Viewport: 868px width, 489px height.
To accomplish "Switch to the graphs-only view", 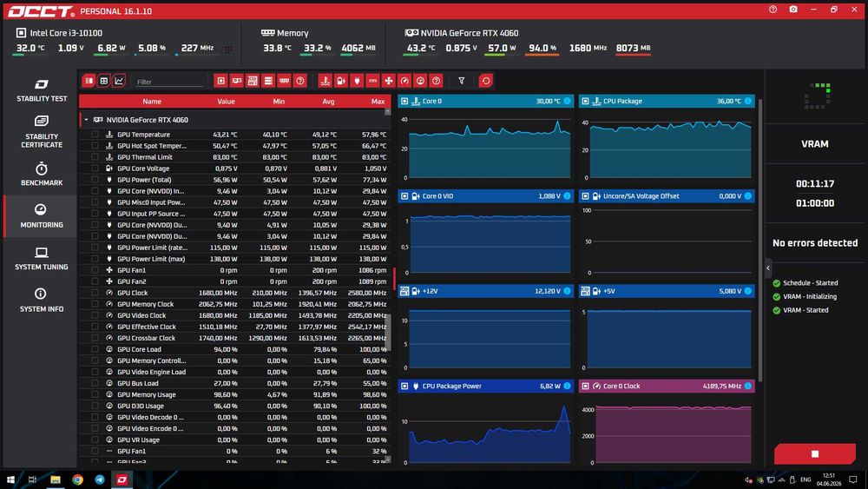I will 118,81.
